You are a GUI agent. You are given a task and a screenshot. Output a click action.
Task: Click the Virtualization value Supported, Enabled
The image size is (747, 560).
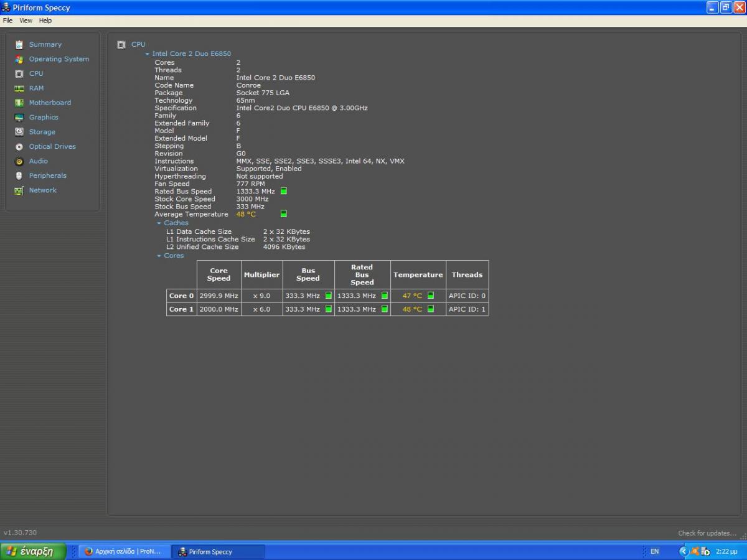coord(269,169)
